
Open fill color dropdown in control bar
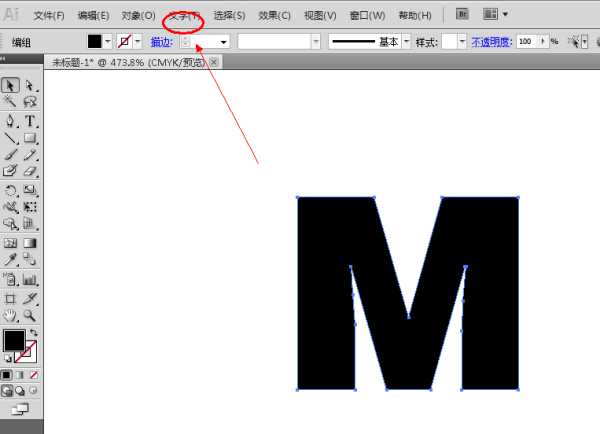(107, 42)
